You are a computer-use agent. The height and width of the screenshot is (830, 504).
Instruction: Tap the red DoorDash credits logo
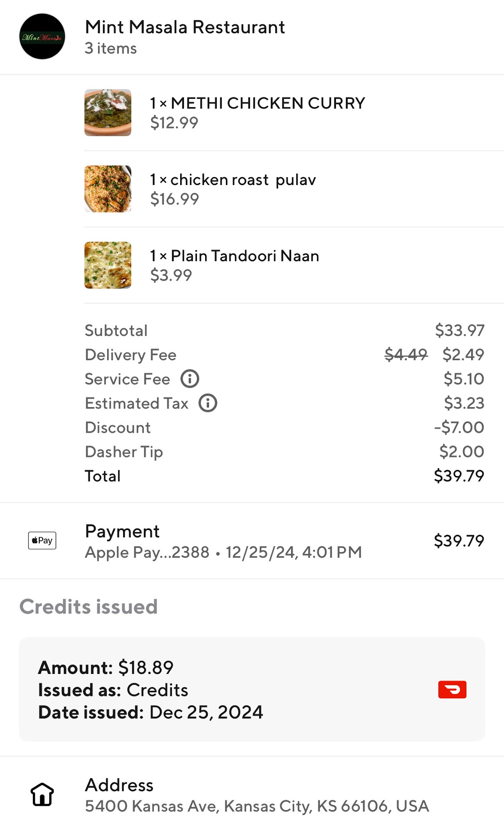(452, 690)
